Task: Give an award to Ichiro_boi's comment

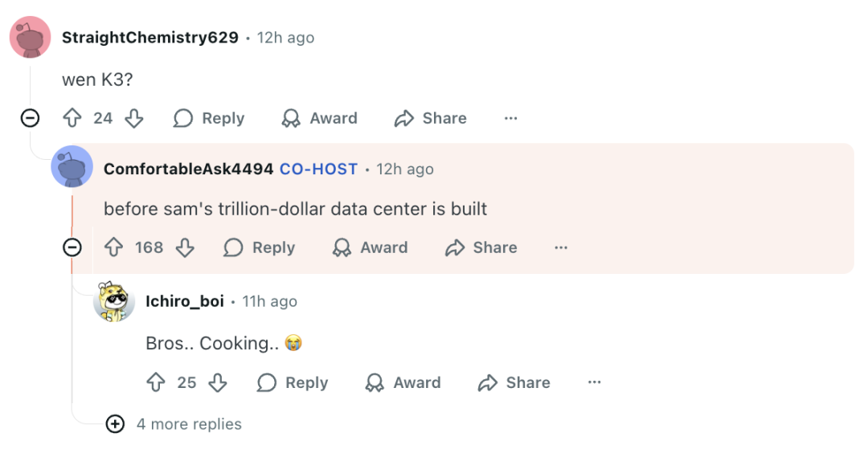Action: click(403, 383)
